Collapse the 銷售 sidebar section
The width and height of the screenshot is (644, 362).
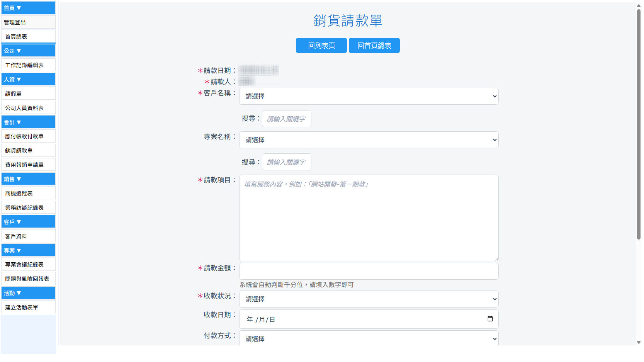[28, 179]
